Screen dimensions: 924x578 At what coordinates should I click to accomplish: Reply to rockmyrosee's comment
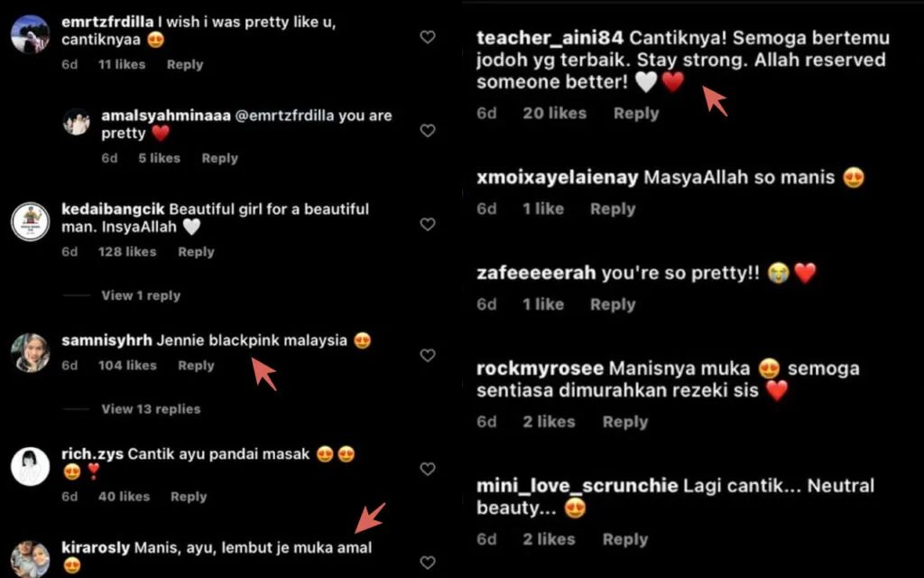[x=625, y=422]
